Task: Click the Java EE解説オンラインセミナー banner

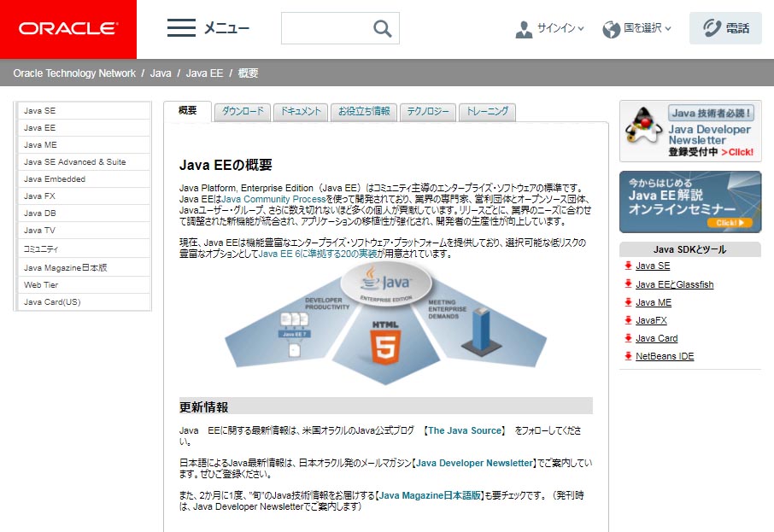Action: 689,202
